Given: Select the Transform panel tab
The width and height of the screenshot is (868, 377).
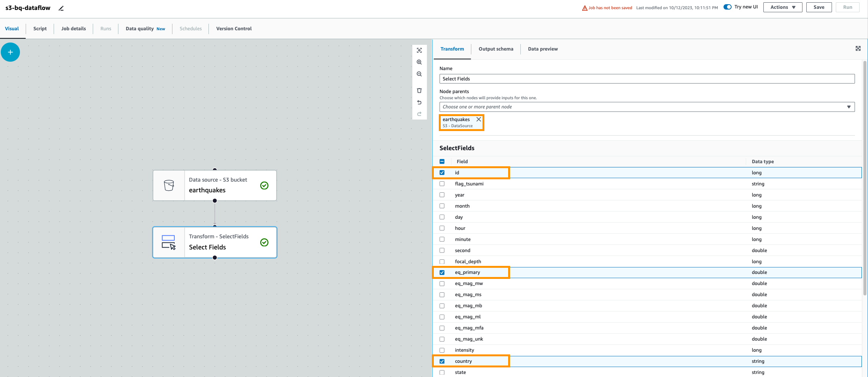Looking at the screenshot, I should click(452, 49).
